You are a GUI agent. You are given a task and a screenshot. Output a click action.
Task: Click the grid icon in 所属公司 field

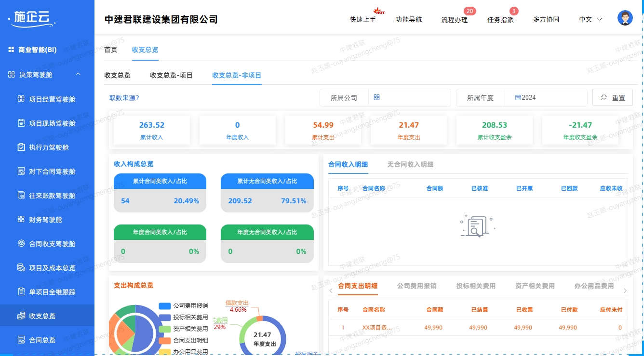click(x=376, y=97)
